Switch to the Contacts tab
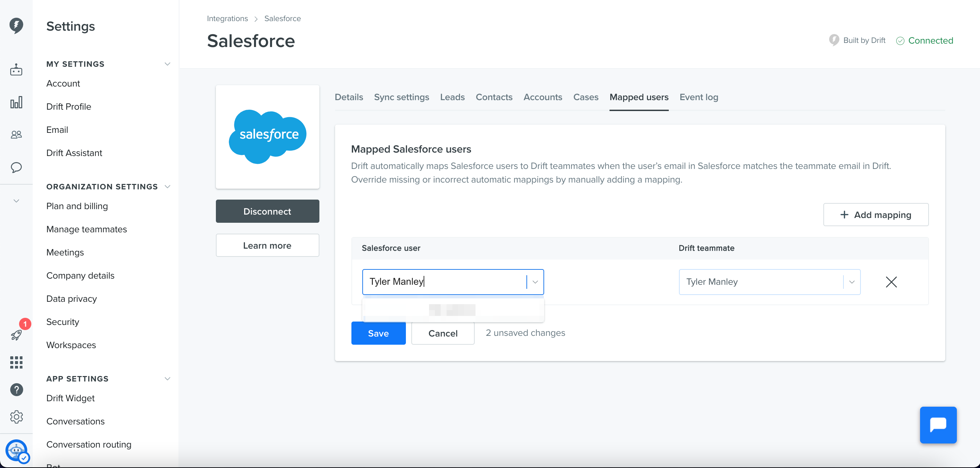This screenshot has height=468, width=980. pos(494,97)
